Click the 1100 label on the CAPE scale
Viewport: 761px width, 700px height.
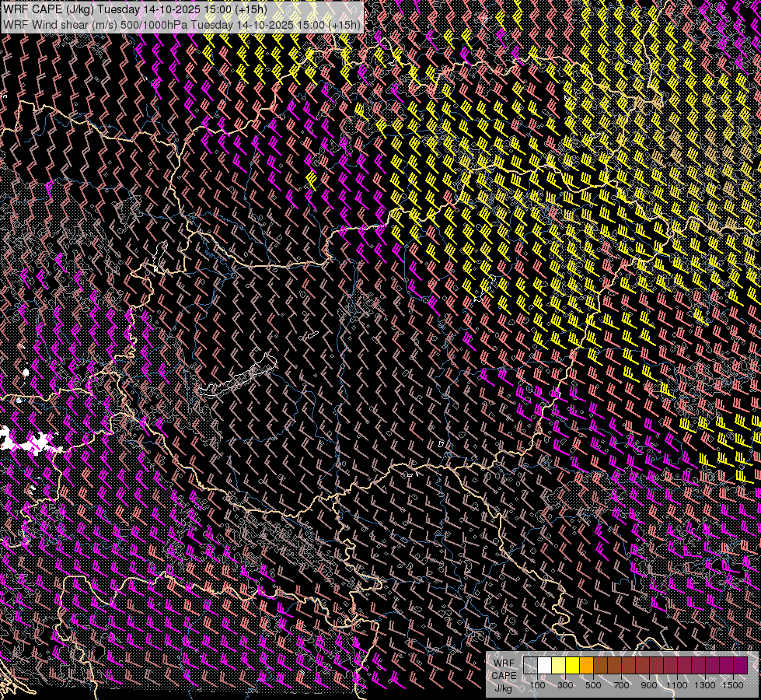click(x=677, y=685)
